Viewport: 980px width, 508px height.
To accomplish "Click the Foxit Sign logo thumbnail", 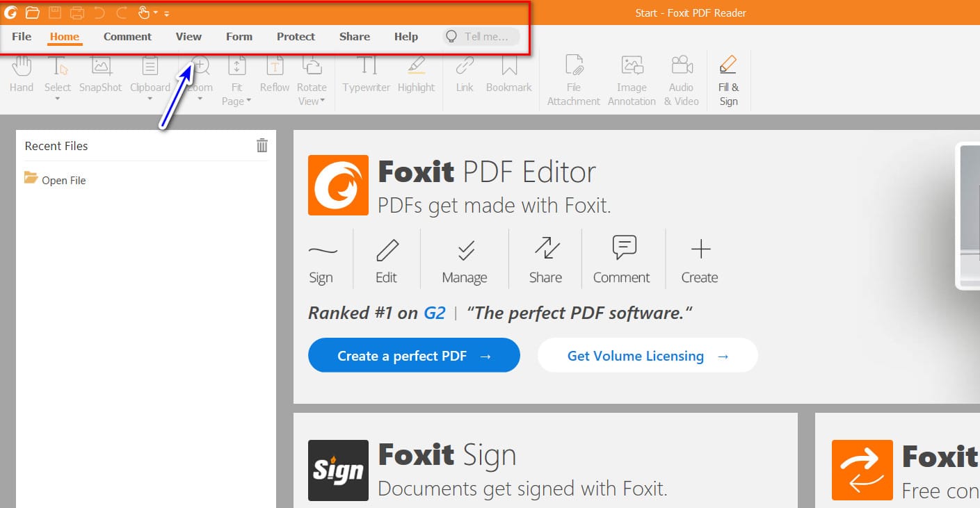I will coord(338,470).
